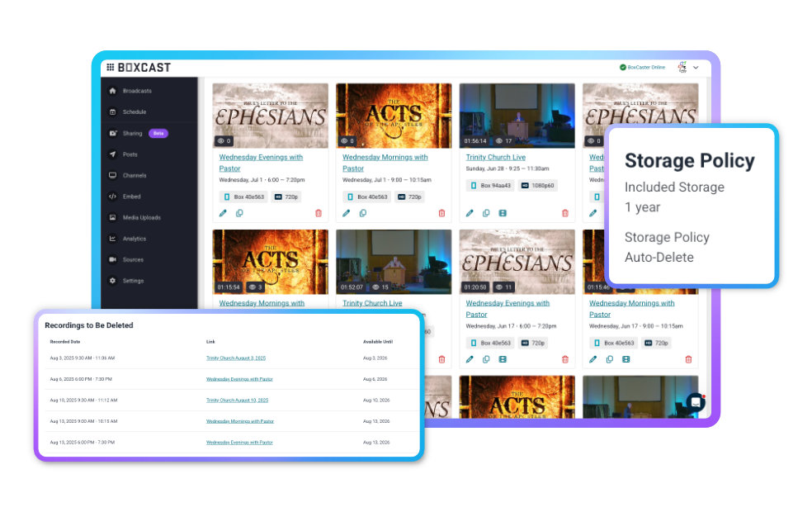Viewport: 812px width, 512px height.
Task: Click Ephesians thumbnail showing 01:20:50 duration
Action: click(x=517, y=262)
